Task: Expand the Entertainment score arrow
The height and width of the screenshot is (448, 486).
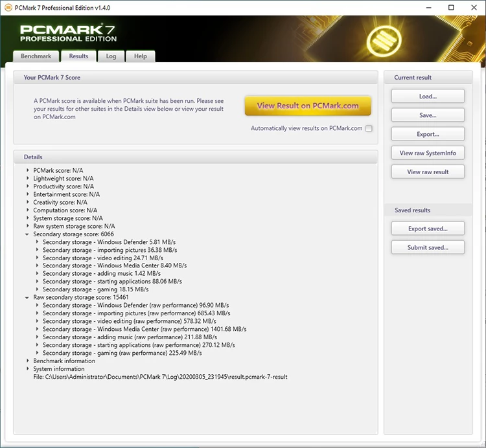Action: click(x=28, y=194)
